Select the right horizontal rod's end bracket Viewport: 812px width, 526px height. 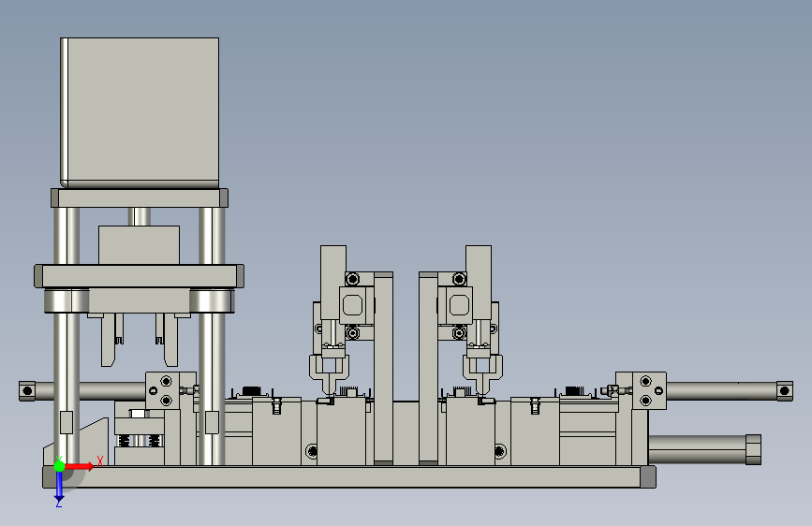[x=785, y=391]
